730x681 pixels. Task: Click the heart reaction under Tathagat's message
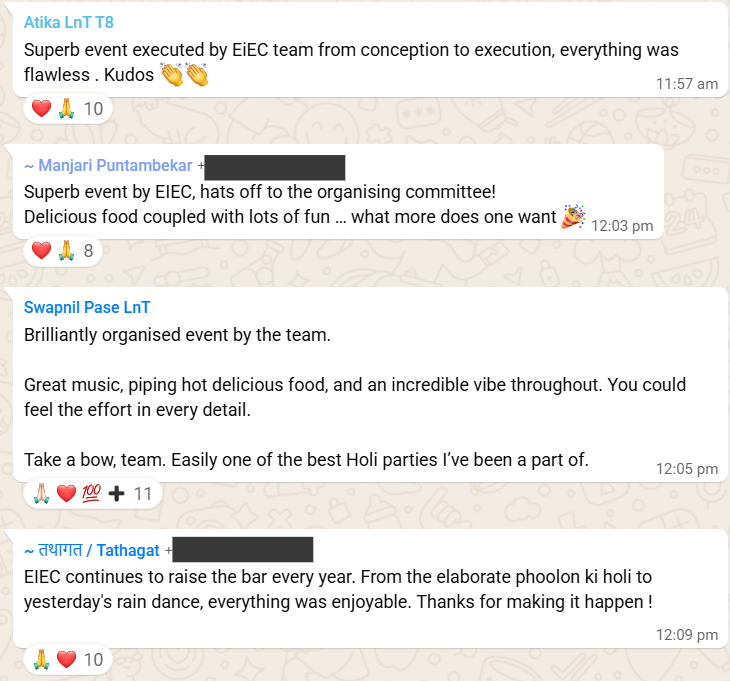click(66, 659)
